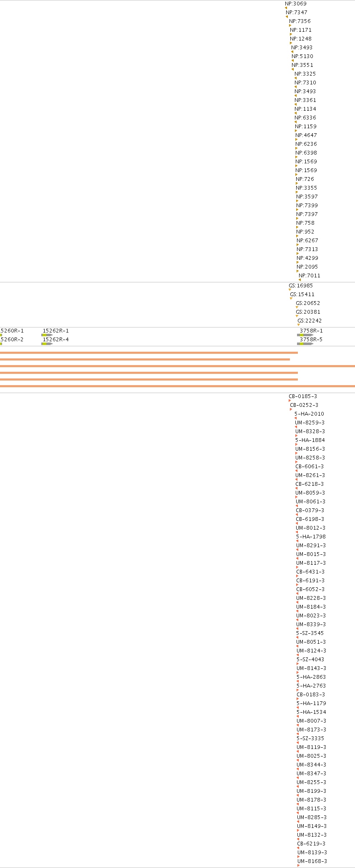Select the GS:22242 entry
355x868 pixels.
(x=310, y=321)
